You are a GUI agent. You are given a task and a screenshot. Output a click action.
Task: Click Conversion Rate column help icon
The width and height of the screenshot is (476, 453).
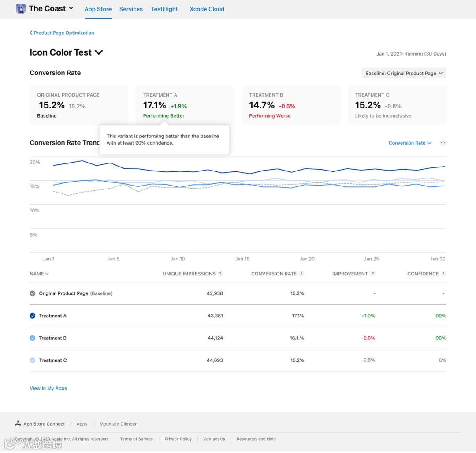(x=301, y=274)
